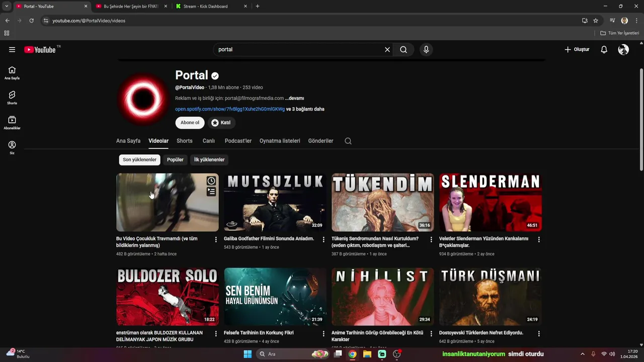Click the Chrome address bar URL
This screenshot has width=644, height=362.
click(89, 21)
